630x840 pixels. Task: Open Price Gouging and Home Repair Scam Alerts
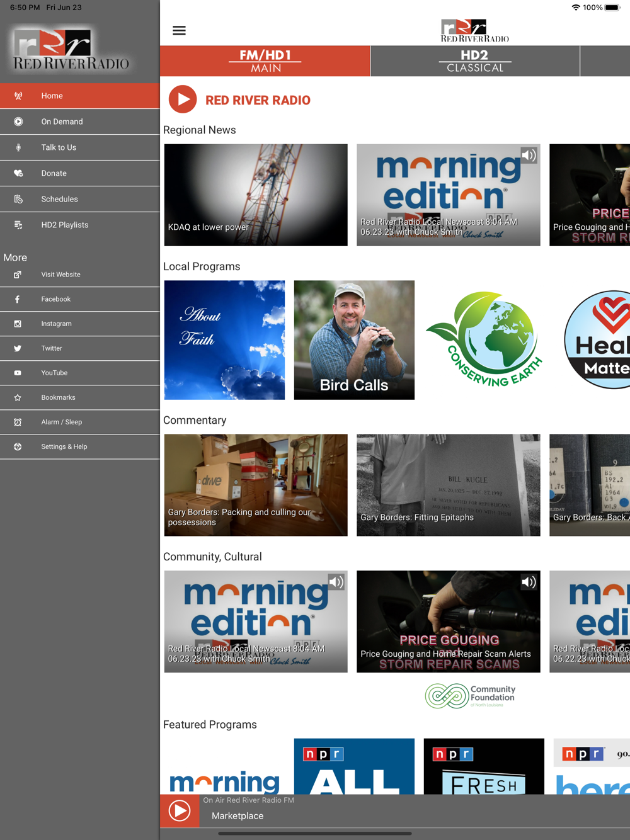tap(449, 621)
